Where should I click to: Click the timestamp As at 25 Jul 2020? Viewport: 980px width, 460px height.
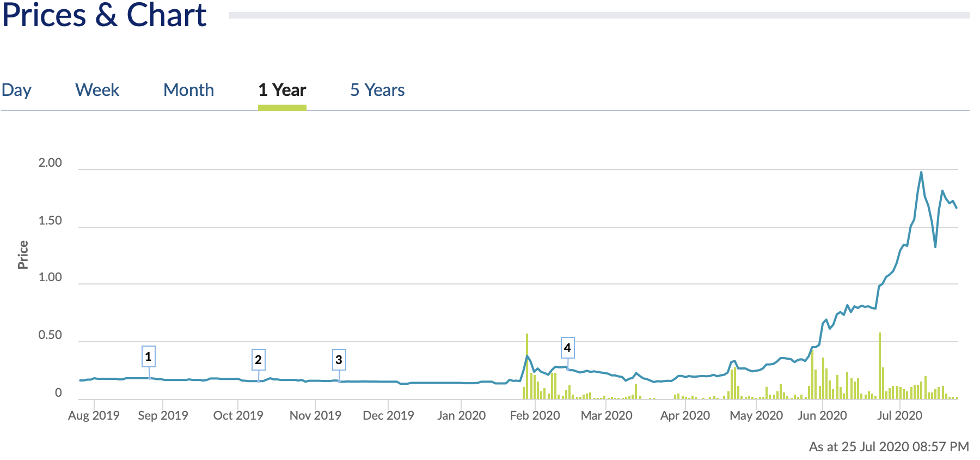[x=889, y=447]
